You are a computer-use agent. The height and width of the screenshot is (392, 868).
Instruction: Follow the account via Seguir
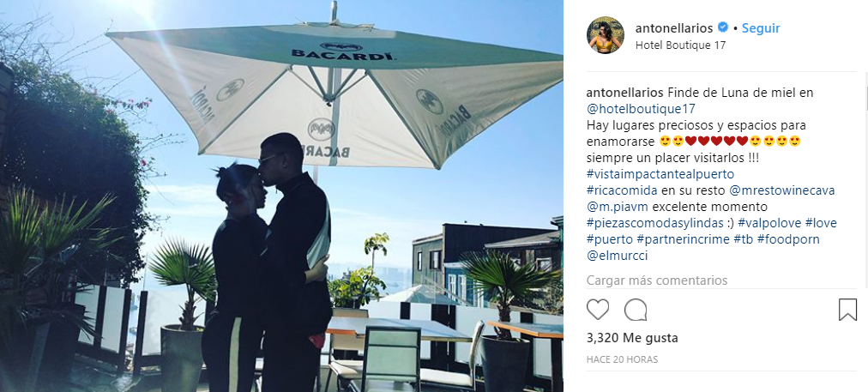coord(761,27)
